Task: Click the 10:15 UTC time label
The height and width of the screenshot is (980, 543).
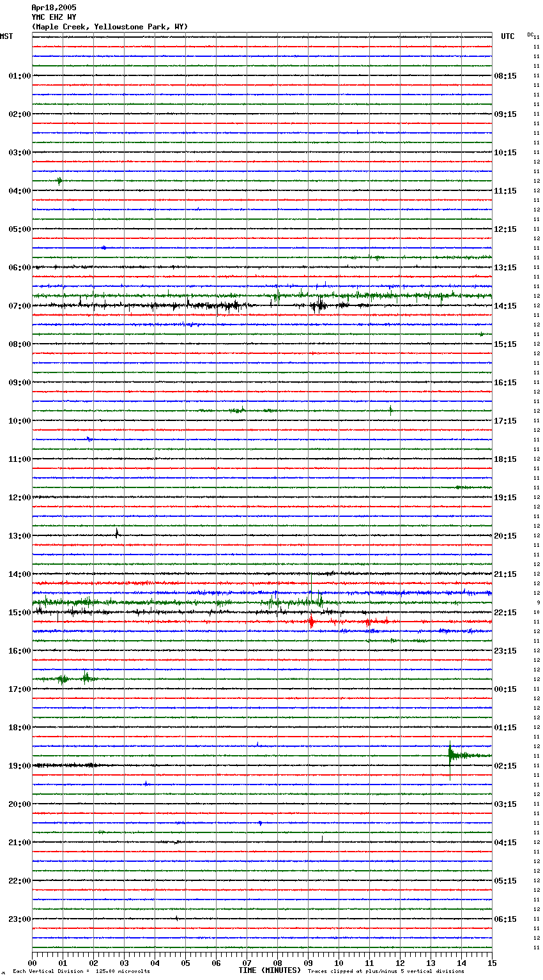Action: click(505, 153)
